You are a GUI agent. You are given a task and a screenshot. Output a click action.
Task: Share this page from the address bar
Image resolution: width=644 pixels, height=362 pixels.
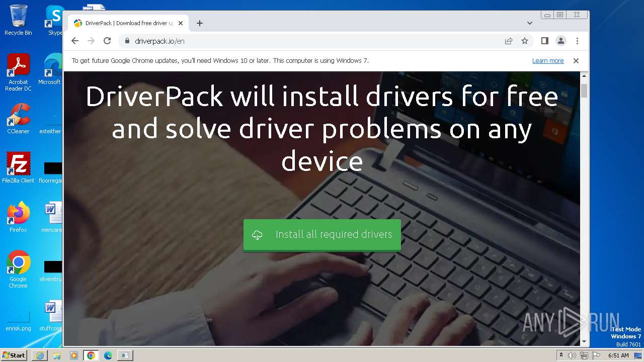[x=509, y=41]
